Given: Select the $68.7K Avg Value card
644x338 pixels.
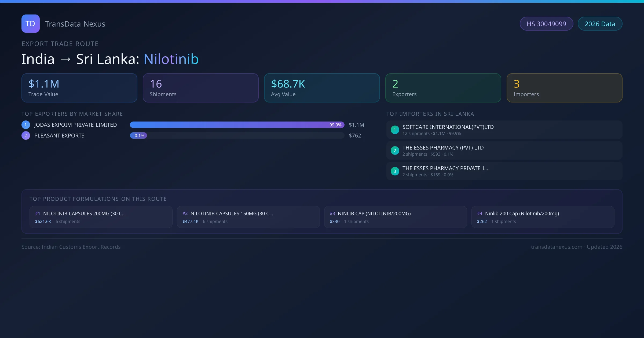Looking at the screenshot, I should 322,88.
